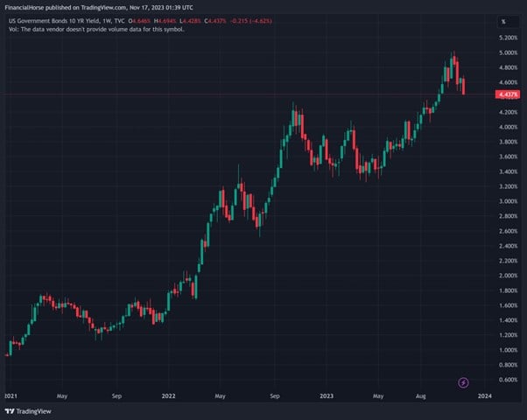The width and height of the screenshot is (527, 420).
Task: Select the 2.200% price axis label
Action: click(508, 261)
